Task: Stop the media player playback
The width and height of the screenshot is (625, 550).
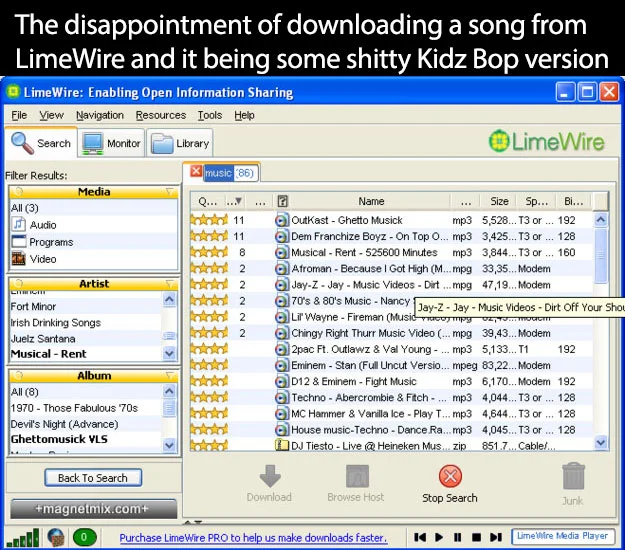Action: click(x=476, y=537)
